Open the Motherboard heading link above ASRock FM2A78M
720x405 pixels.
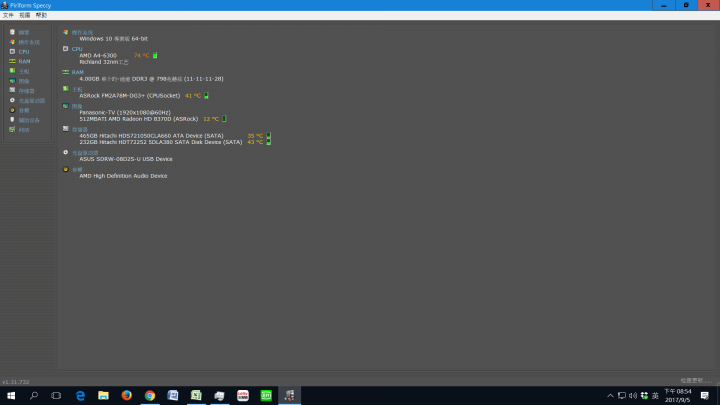point(77,89)
